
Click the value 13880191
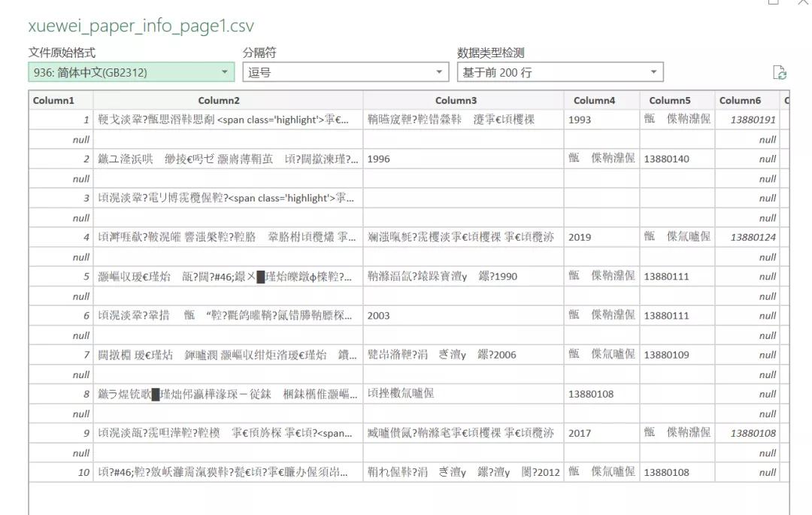[750, 120]
